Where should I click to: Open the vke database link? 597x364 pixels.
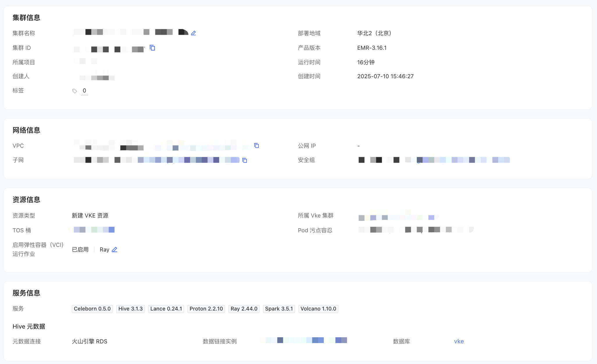459,341
